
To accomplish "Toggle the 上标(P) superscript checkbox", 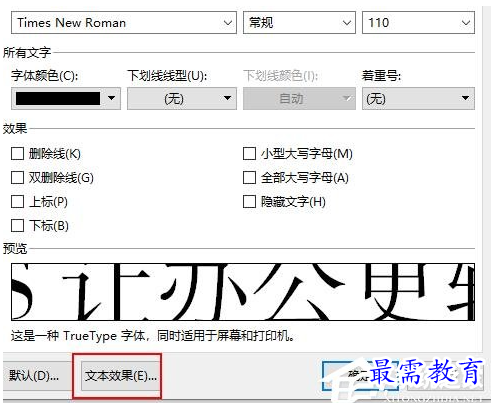I will [17, 202].
